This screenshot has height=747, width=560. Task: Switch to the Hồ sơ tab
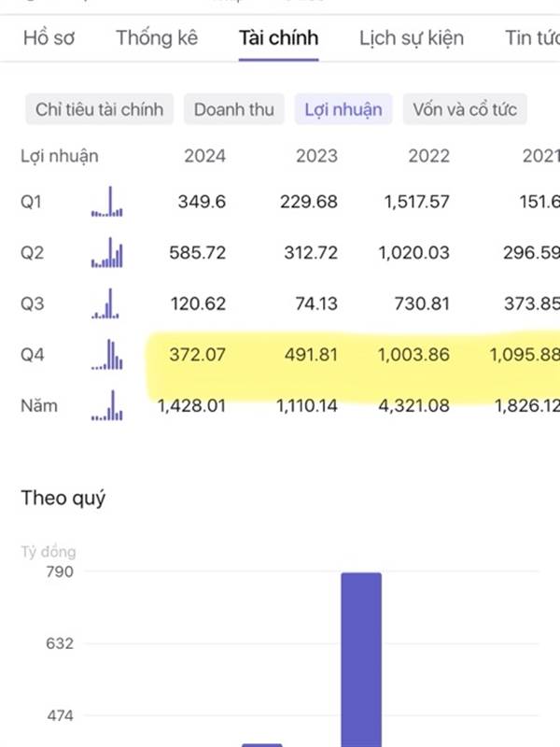pos(49,38)
